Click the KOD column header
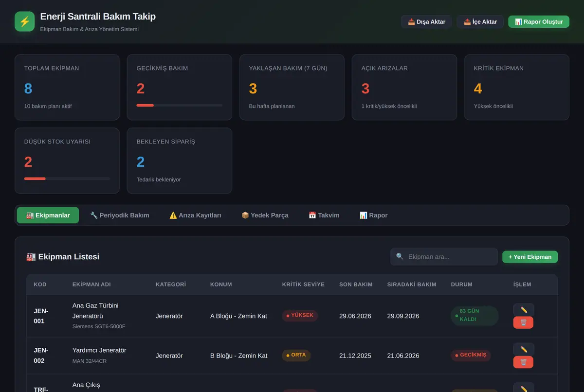Viewport: 584px width, 392px height. (40, 285)
